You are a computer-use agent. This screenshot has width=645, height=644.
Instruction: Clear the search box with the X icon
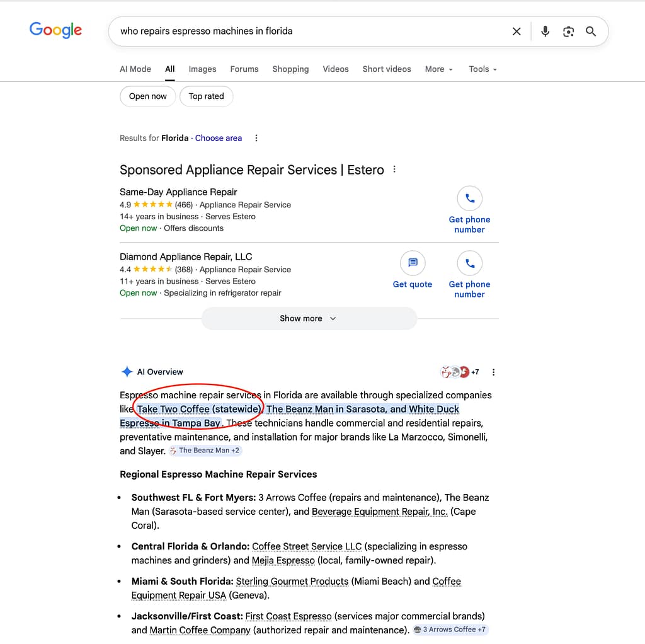pyautogui.click(x=517, y=32)
